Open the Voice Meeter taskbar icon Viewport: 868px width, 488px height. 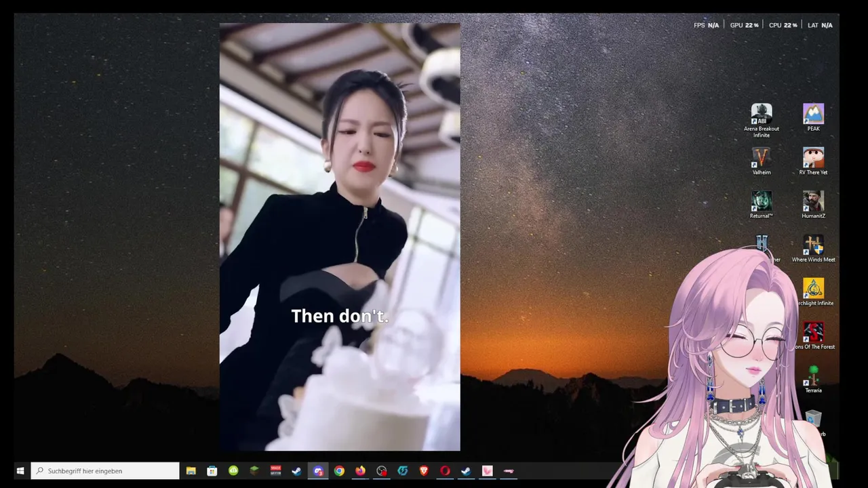[x=275, y=471]
